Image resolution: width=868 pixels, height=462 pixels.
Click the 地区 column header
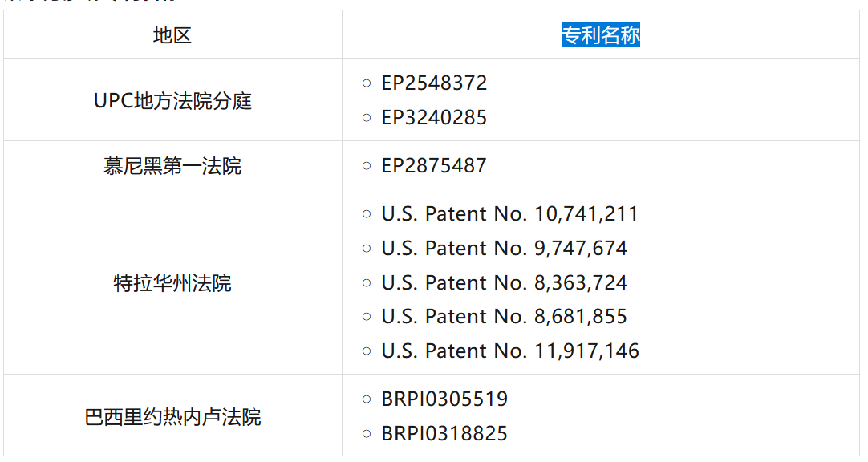pyautogui.click(x=172, y=35)
